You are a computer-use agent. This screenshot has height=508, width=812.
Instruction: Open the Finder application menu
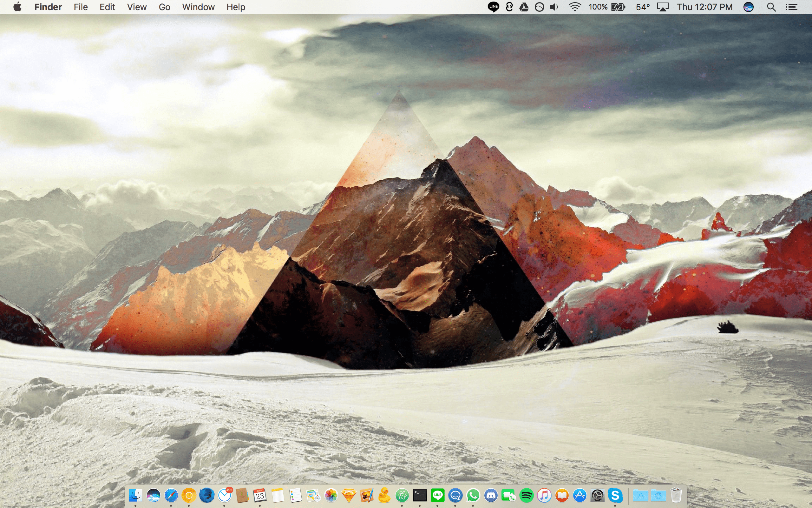(48, 7)
